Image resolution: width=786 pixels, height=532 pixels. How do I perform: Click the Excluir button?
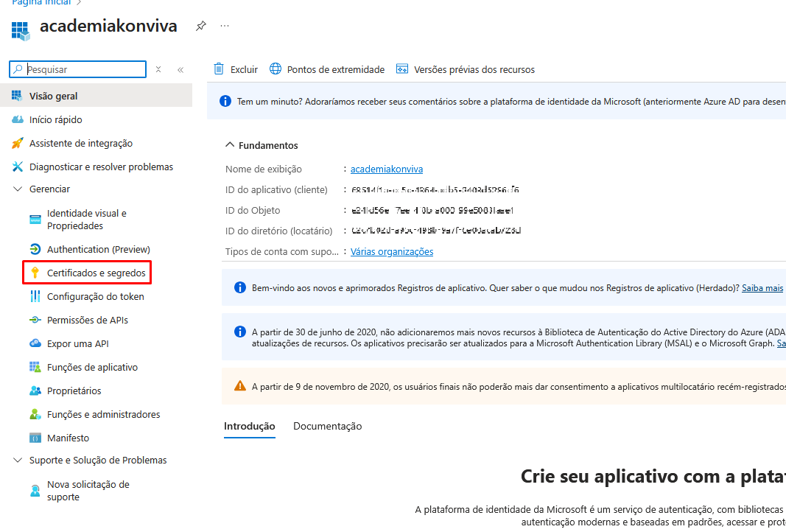coord(236,69)
